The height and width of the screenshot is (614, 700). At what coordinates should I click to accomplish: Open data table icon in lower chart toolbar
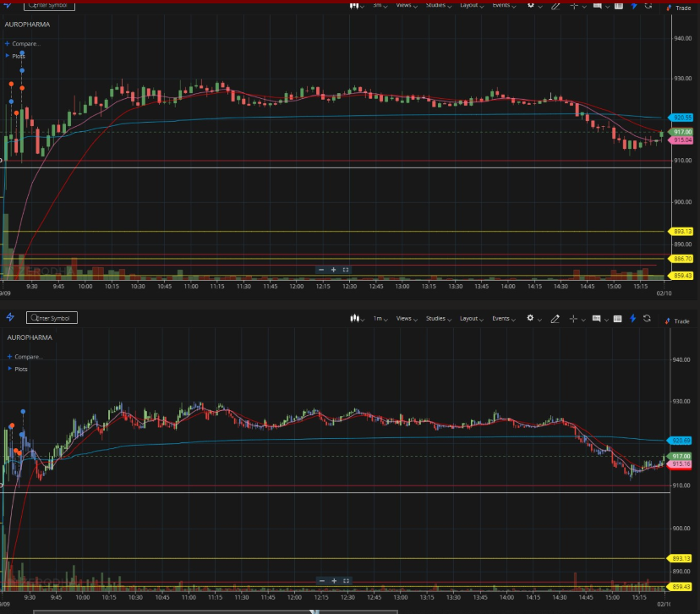618,319
